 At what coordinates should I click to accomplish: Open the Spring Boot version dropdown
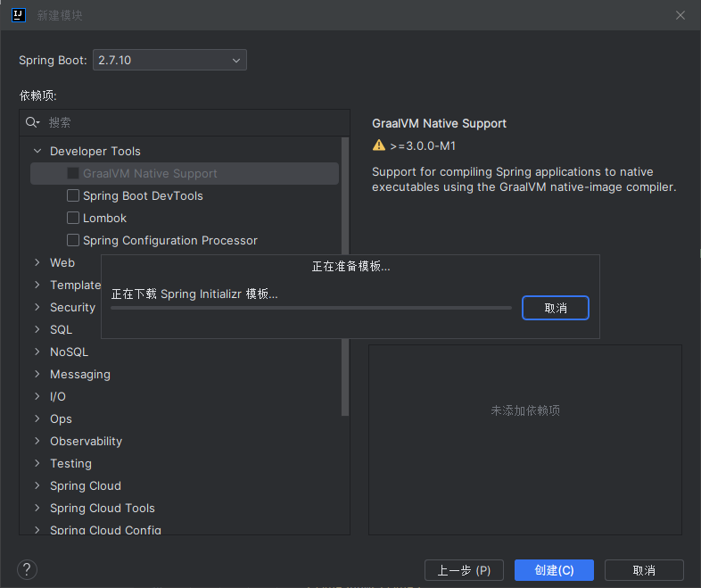[169, 60]
